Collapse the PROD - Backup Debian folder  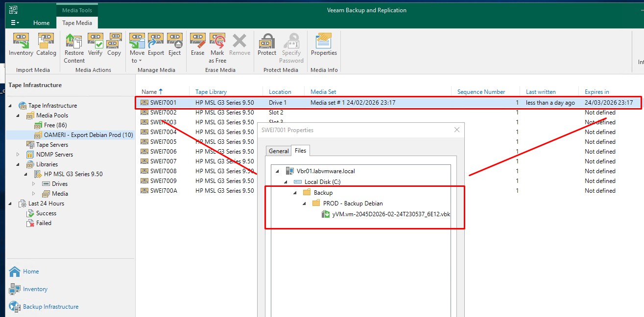pos(304,204)
